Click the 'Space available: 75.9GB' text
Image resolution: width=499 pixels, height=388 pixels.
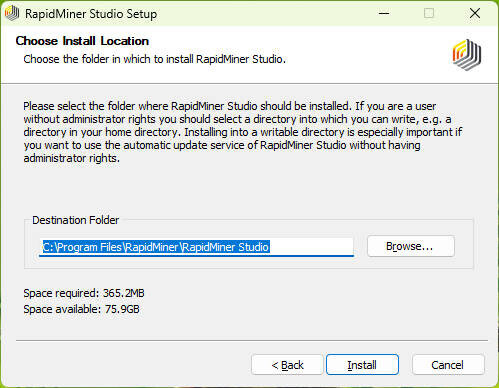[x=81, y=309]
